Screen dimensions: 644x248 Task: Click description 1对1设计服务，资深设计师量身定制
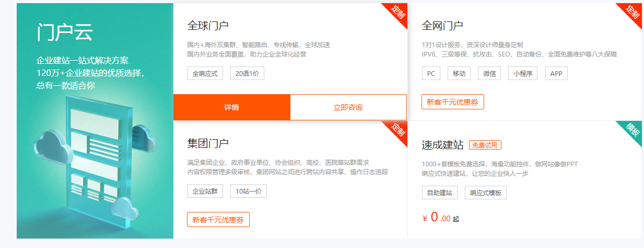tap(472, 45)
